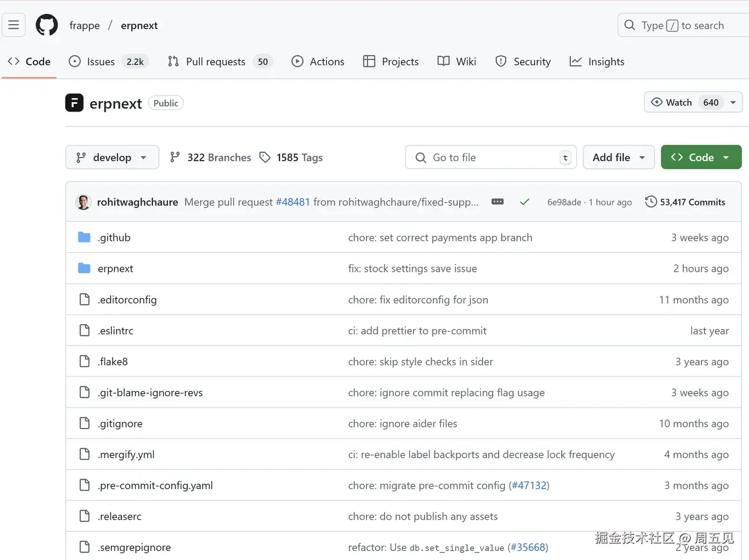
Task: Click the file icon beside .releaserc
Action: pos(84,517)
